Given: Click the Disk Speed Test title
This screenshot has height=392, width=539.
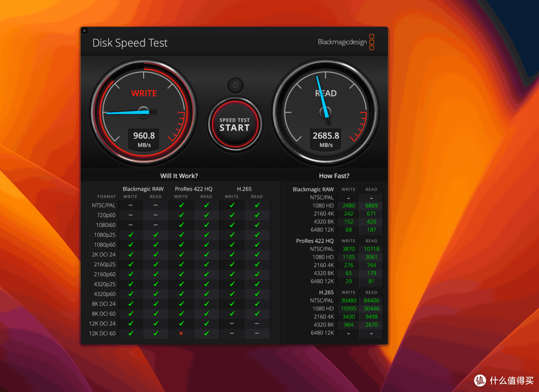Looking at the screenshot, I should [x=130, y=43].
